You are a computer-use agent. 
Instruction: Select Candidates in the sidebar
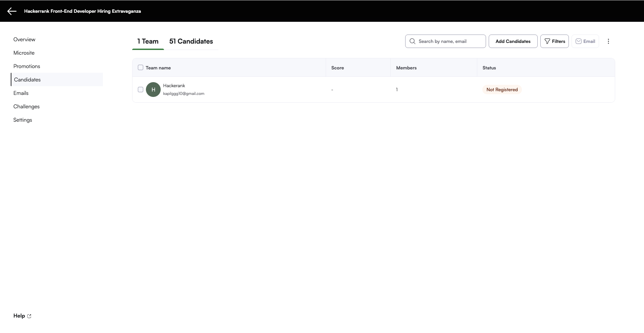pos(57,79)
